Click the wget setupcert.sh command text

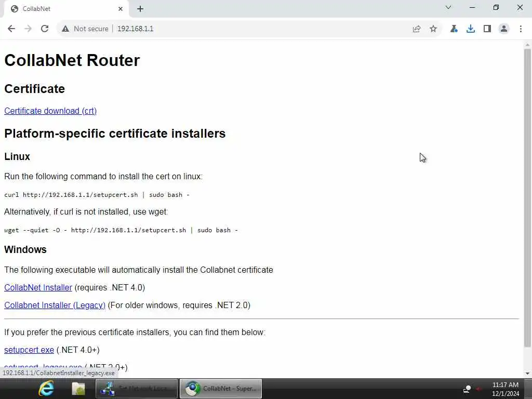pyautogui.click(x=121, y=230)
